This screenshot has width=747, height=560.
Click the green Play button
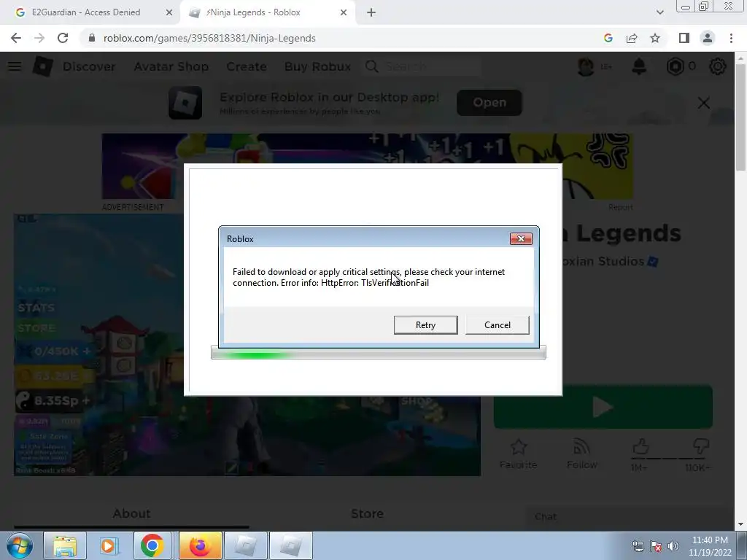tap(603, 407)
